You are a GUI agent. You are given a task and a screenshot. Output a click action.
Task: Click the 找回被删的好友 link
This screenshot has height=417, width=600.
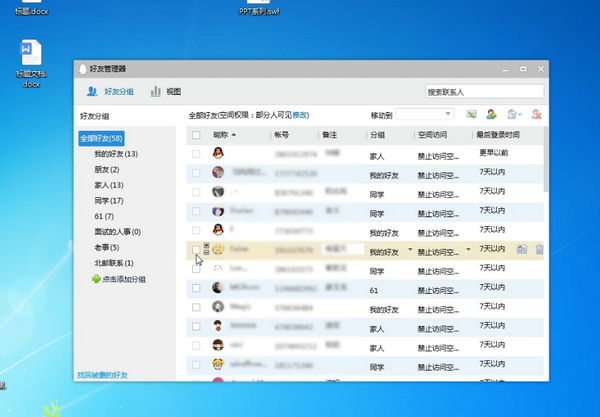point(102,375)
